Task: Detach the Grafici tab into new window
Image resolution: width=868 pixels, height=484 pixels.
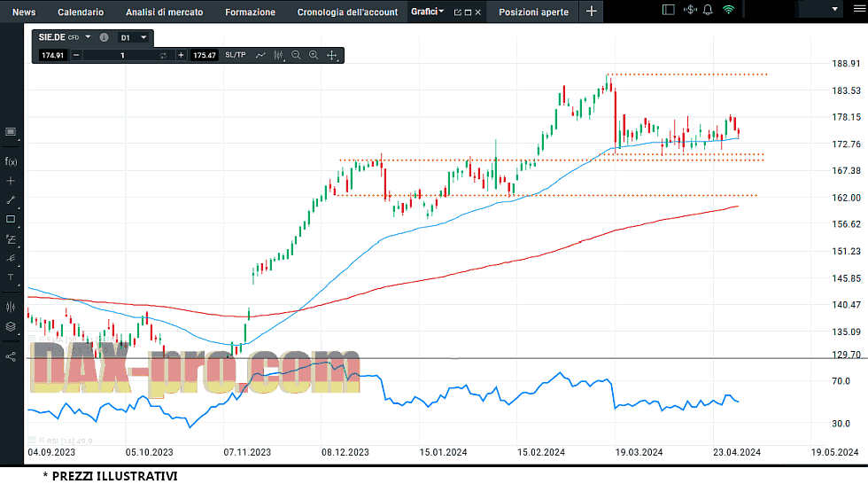Action: [457, 12]
